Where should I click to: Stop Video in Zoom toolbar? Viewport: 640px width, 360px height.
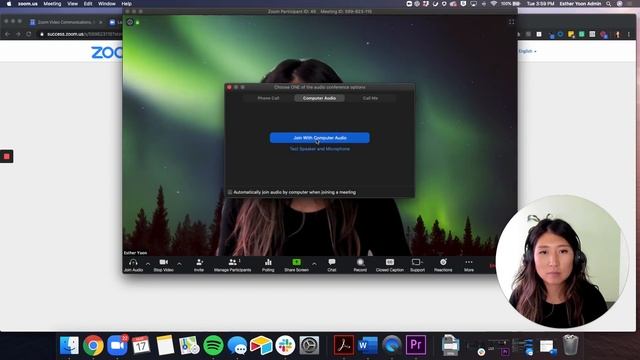coord(164,265)
